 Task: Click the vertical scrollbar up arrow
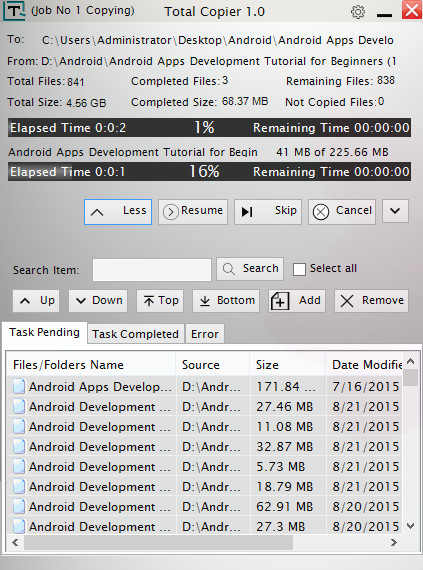(411, 361)
